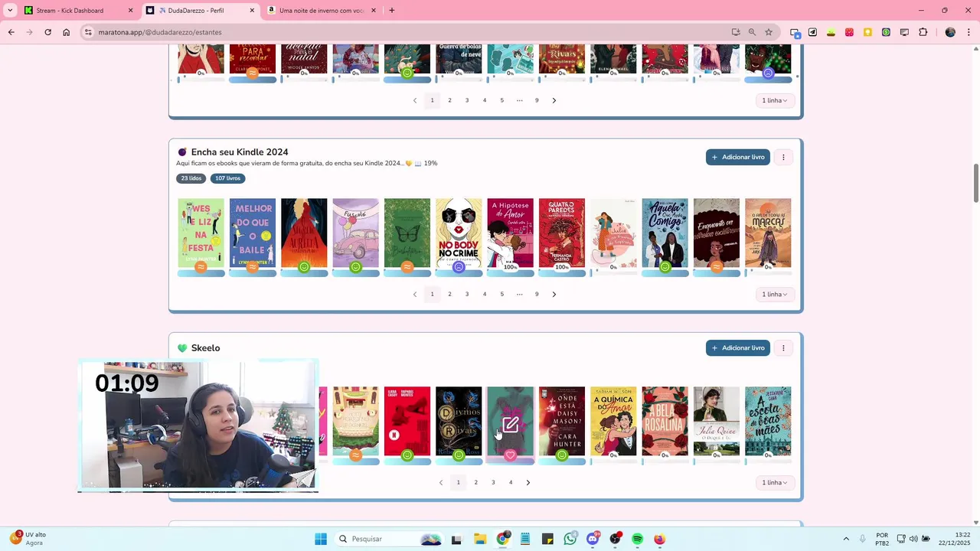Open File Explorer from the taskbar

pyautogui.click(x=479, y=539)
